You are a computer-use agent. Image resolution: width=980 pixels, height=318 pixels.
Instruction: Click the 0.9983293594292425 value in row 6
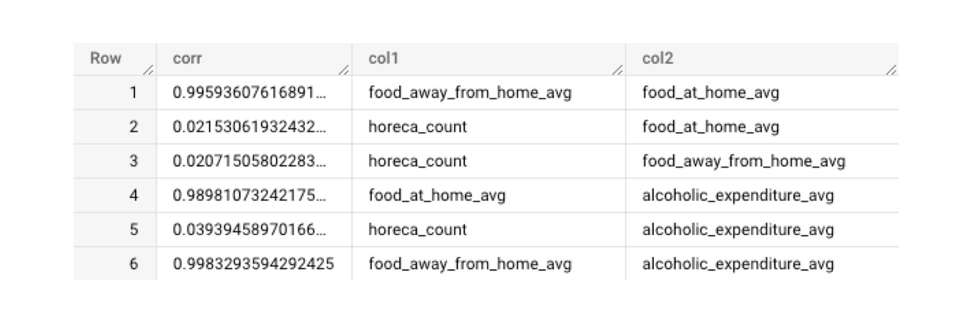point(253,264)
